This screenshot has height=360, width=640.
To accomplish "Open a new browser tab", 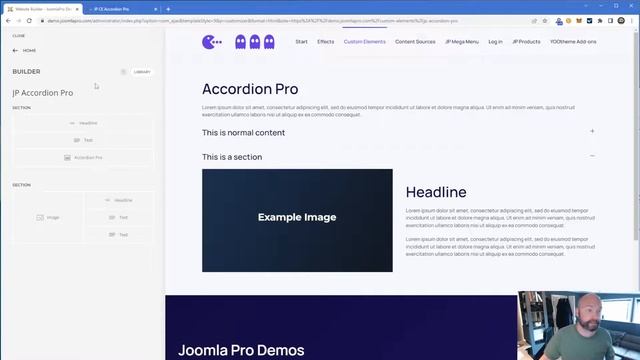I will coord(168,9).
